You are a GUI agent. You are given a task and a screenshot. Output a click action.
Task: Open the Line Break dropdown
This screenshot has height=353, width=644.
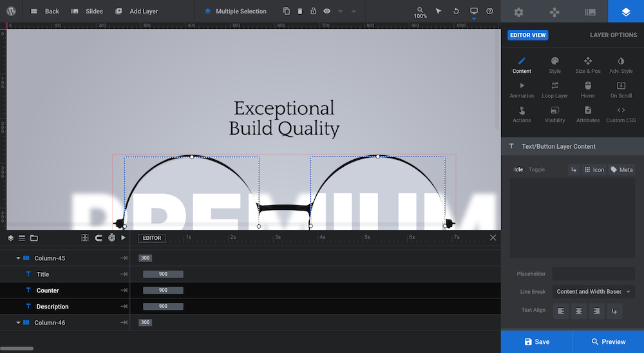click(594, 291)
